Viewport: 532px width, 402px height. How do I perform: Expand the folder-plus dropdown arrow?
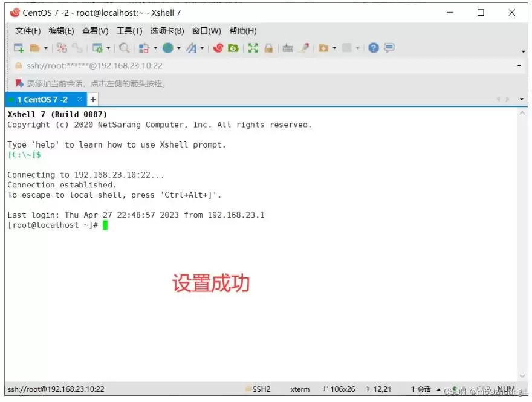[334, 48]
